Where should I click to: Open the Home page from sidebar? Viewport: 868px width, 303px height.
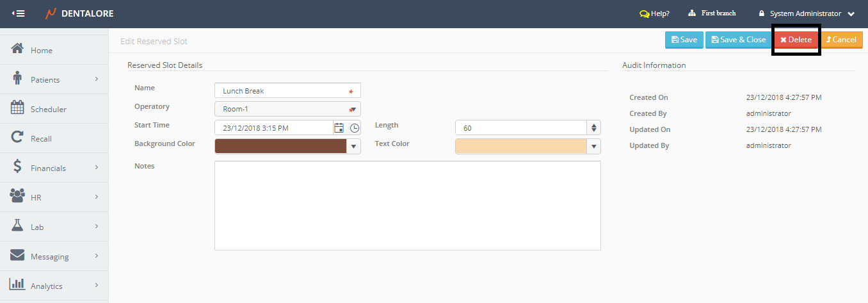[42, 50]
